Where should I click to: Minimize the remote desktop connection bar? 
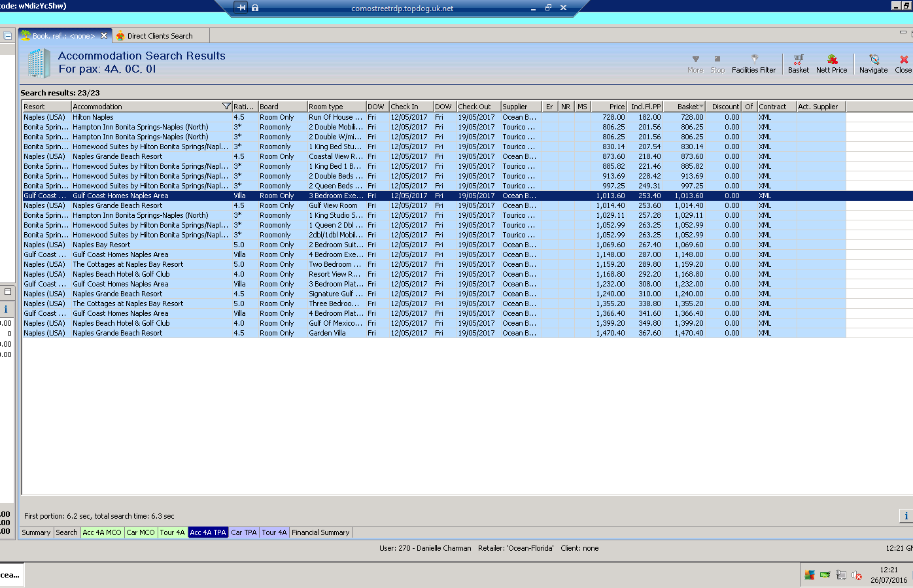pos(533,8)
